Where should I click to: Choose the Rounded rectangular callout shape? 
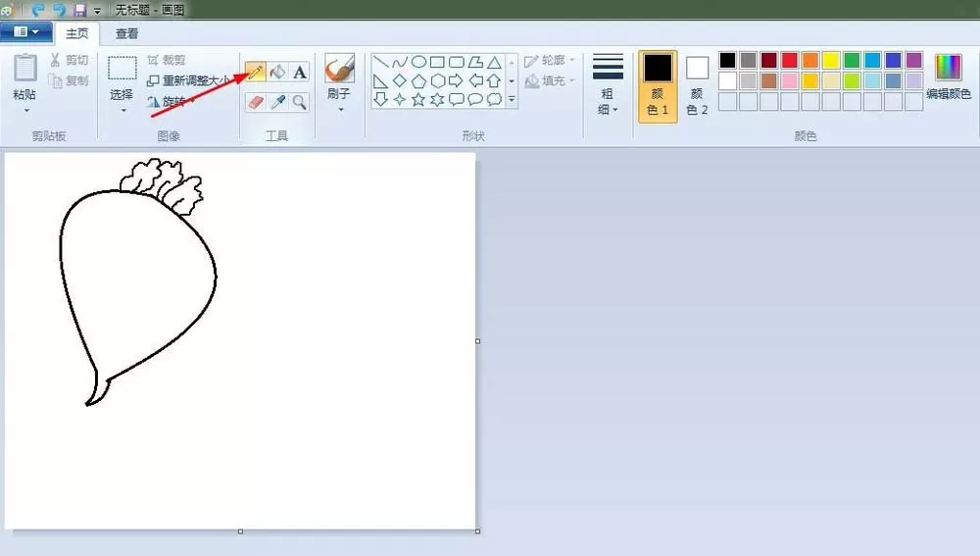(457, 99)
